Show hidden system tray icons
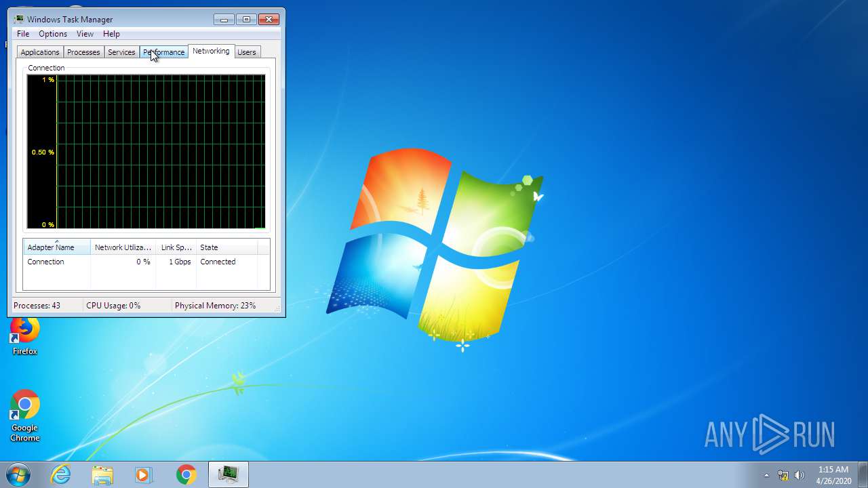Screen dimensions: 868x488 (x=766, y=475)
